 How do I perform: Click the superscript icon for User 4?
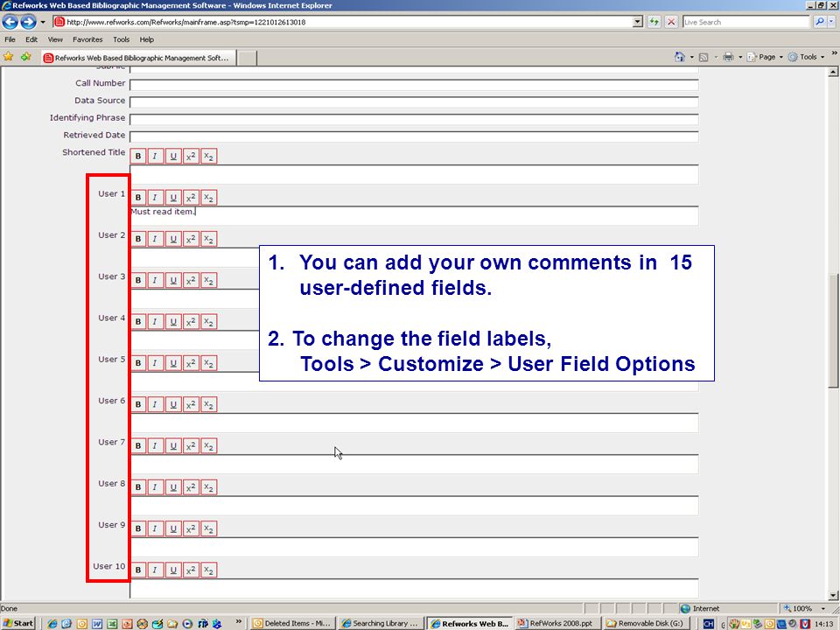pos(191,321)
